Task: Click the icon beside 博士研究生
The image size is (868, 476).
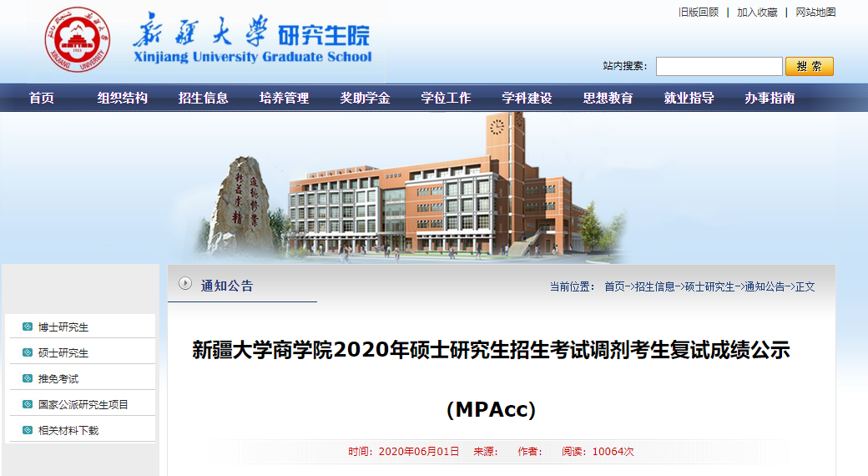Action: tap(28, 327)
